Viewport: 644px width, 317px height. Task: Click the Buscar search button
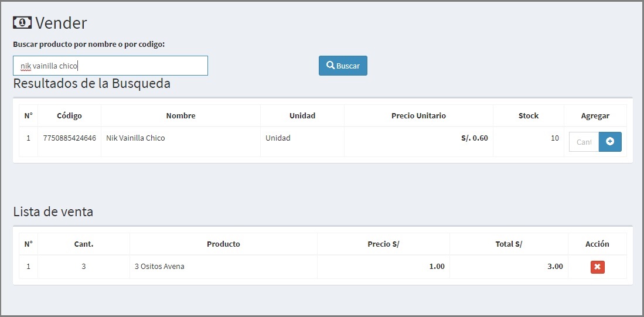click(x=343, y=66)
